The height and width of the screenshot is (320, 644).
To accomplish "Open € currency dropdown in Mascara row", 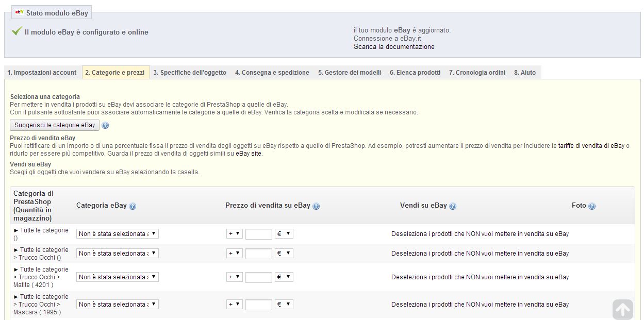I will click(x=284, y=305).
